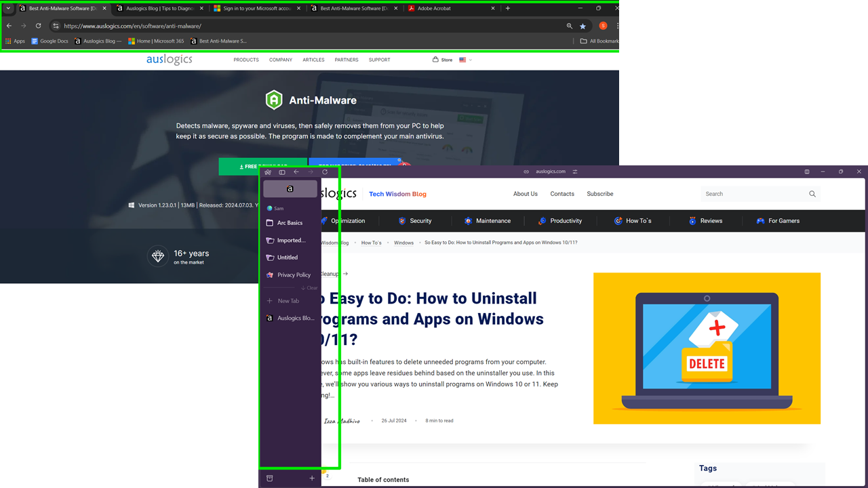Viewport: 868px width, 488px height.
Task: Copy link icon beside auslogics.com in Arc
Action: click(x=526, y=171)
